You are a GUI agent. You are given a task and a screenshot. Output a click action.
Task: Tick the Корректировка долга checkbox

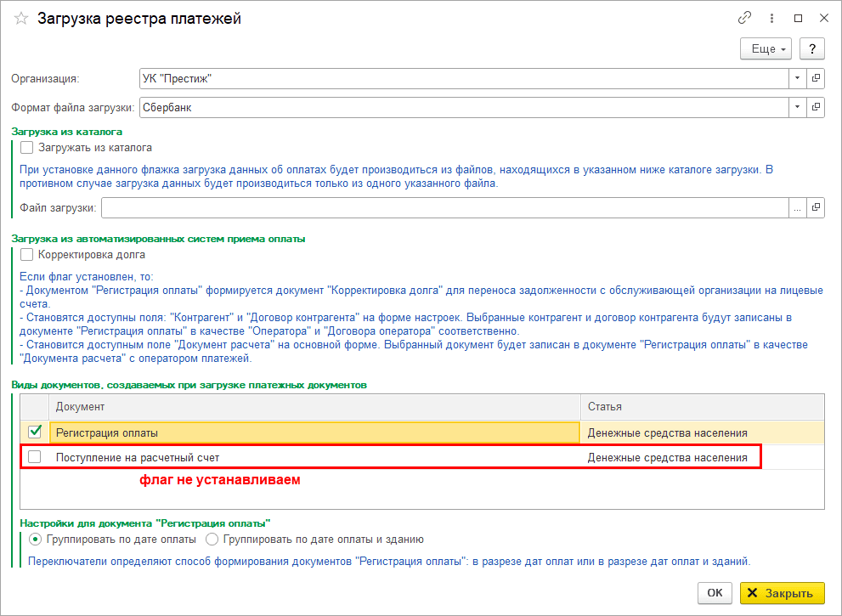(27, 254)
